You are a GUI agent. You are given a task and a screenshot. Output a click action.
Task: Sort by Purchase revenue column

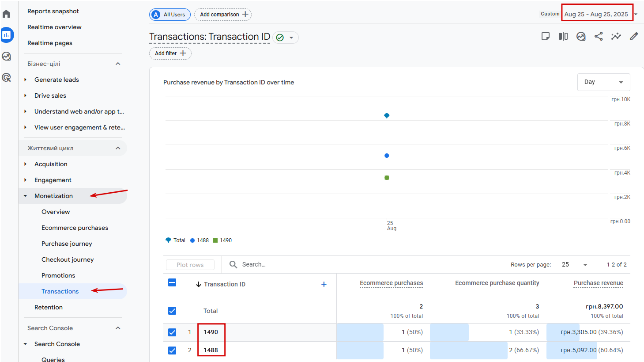click(599, 283)
